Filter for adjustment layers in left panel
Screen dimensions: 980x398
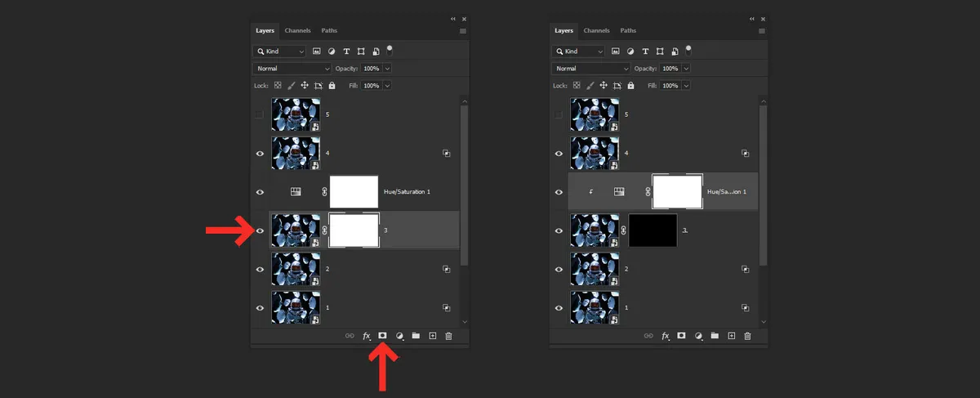click(x=332, y=51)
